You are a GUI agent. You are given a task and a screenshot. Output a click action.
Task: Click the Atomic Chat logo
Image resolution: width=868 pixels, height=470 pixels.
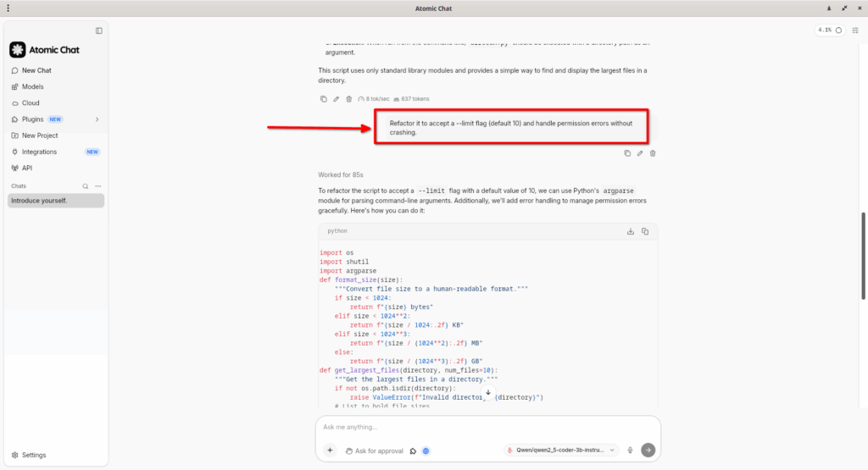pyautogui.click(x=18, y=50)
